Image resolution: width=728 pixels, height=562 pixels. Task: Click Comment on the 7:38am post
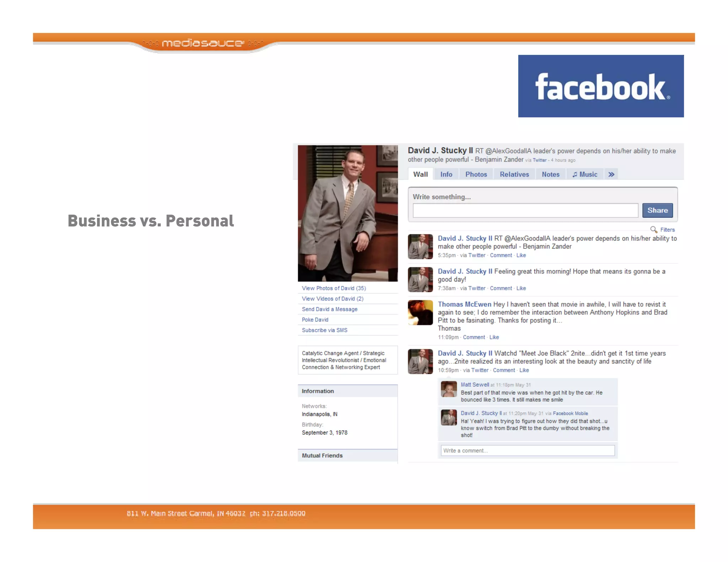(x=501, y=288)
